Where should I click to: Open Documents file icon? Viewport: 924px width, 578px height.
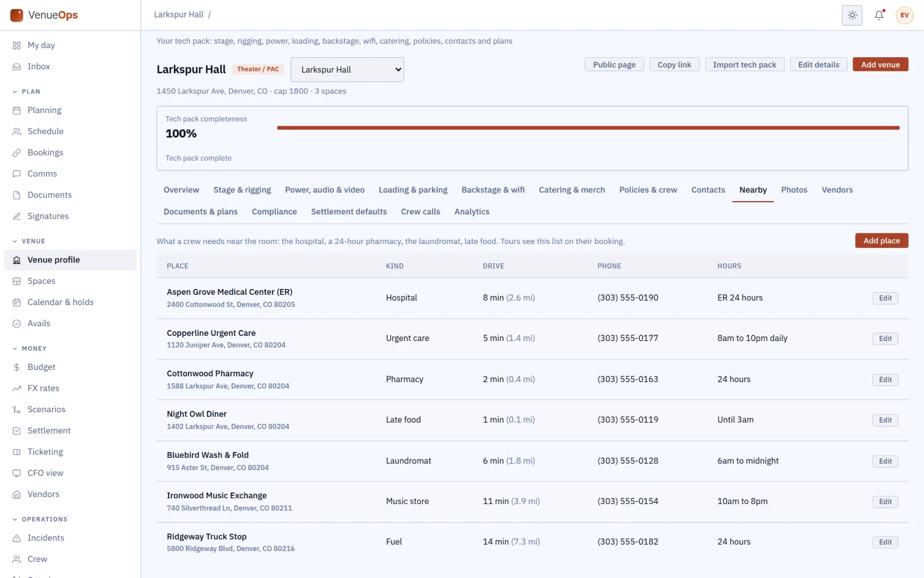coord(17,195)
